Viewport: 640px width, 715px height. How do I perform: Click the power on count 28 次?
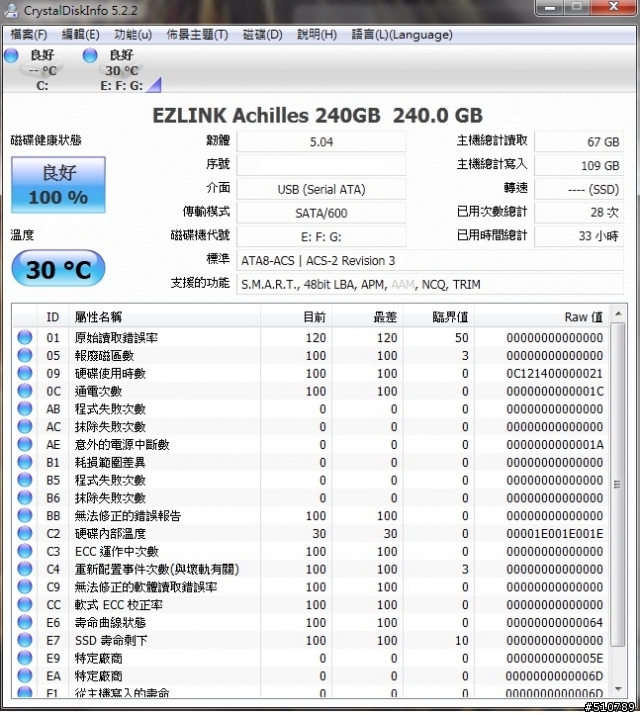tap(579, 213)
